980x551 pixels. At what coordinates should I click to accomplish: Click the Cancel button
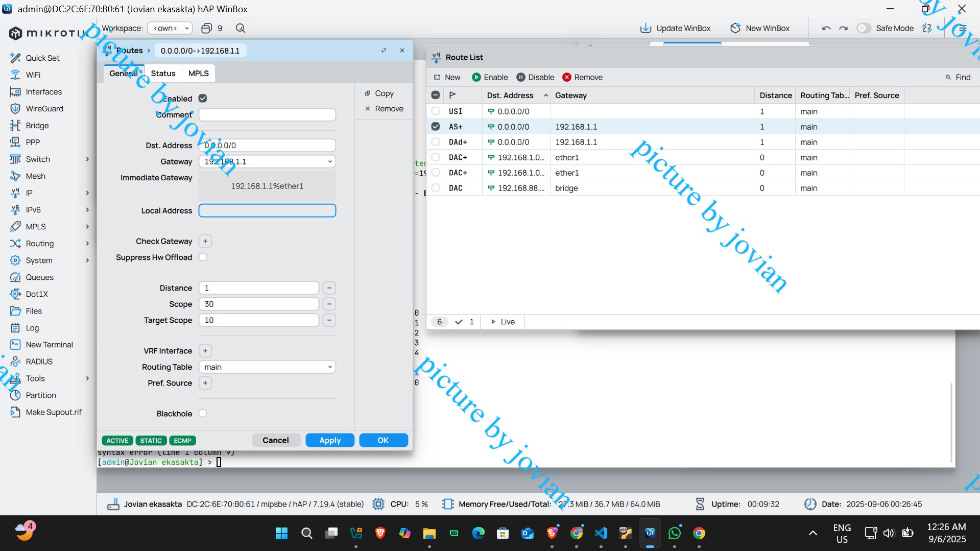[x=276, y=441]
